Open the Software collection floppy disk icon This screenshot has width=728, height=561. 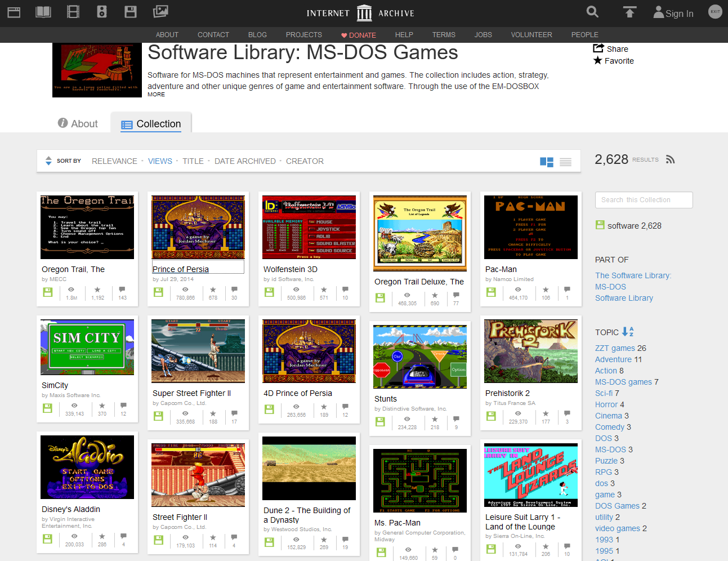pyautogui.click(x=130, y=11)
